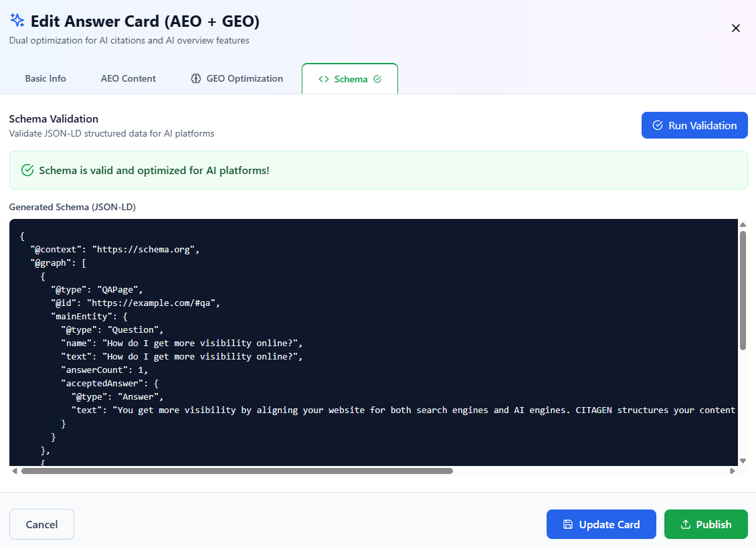Image resolution: width=756 pixels, height=549 pixels.
Task: Select the Schema tab
Action: point(349,78)
